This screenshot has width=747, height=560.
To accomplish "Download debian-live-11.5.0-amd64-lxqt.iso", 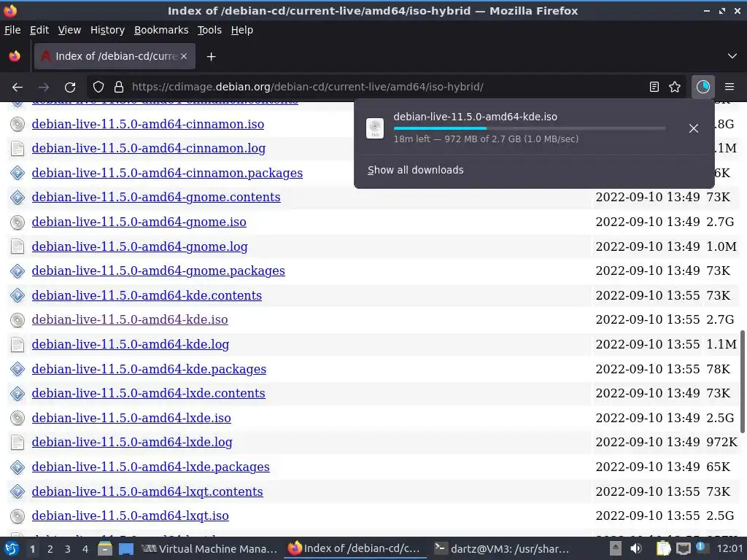I will click(x=130, y=516).
